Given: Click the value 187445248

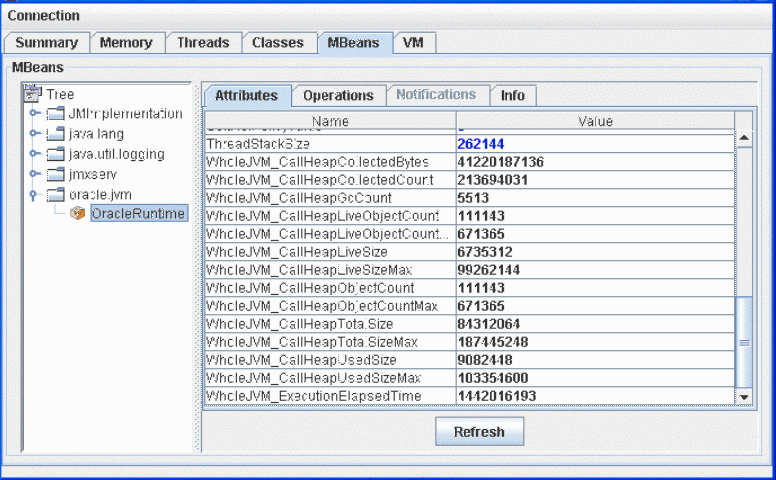Looking at the screenshot, I should click(x=492, y=342).
